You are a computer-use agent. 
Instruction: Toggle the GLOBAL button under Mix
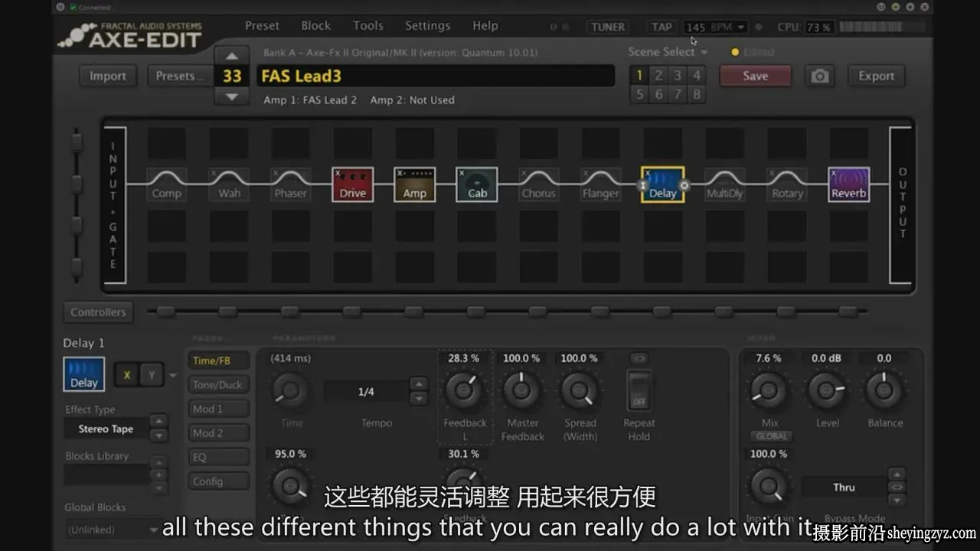(771, 436)
